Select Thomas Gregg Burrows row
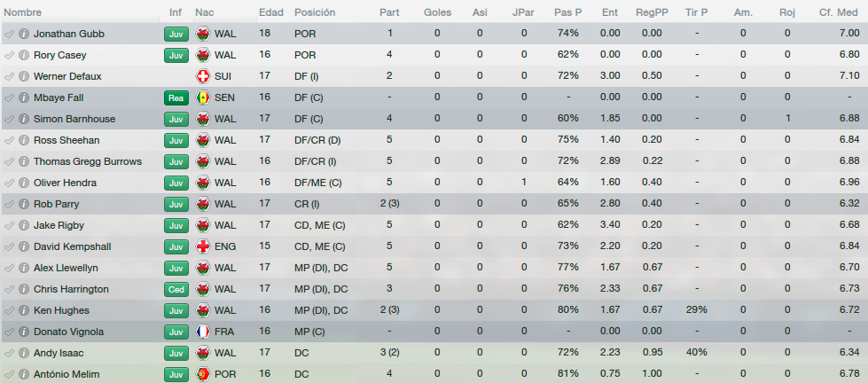This screenshot has height=383, width=868. tap(434, 161)
